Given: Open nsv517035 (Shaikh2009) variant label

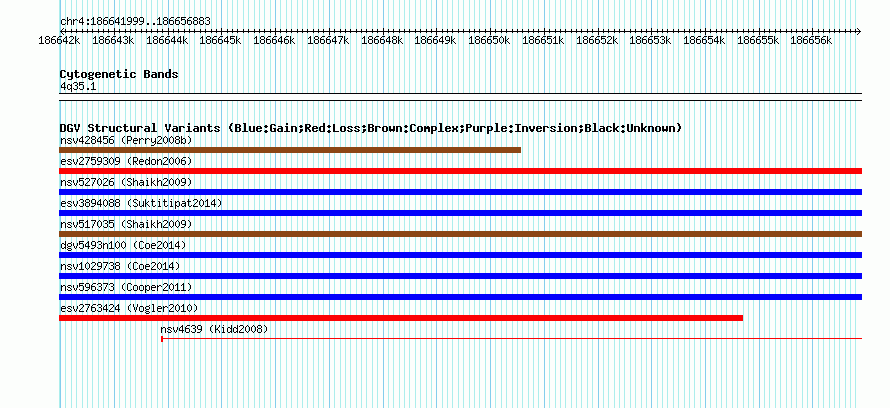Looking at the screenshot, I should [x=126, y=224].
